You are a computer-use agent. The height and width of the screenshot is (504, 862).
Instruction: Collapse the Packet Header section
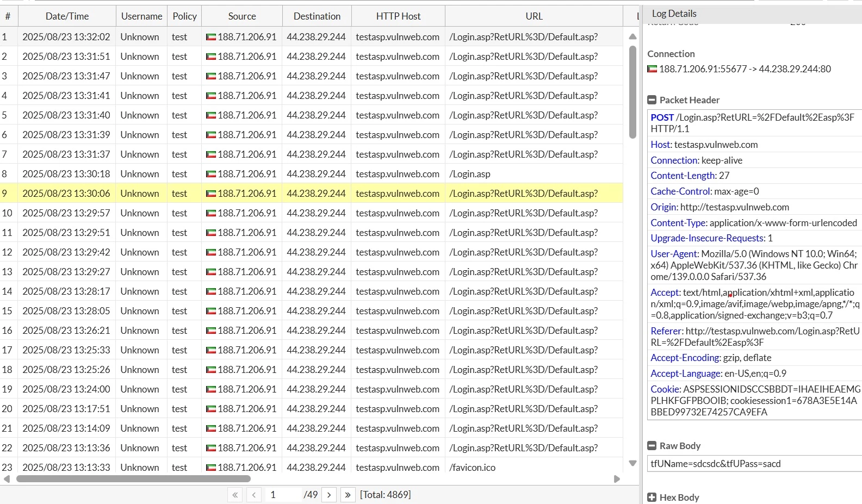point(652,100)
